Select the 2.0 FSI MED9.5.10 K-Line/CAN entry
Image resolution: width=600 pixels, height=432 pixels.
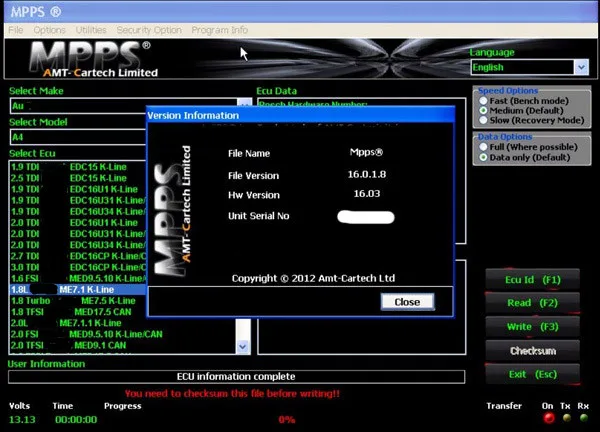pos(122,334)
